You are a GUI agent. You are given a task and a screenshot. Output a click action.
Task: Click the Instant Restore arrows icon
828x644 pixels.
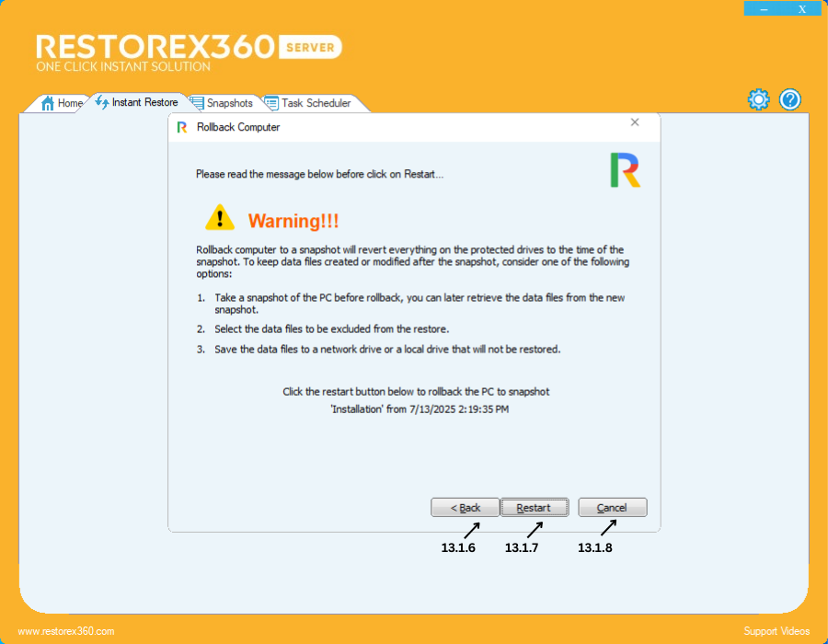pyautogui.click(x=102, y=102)
